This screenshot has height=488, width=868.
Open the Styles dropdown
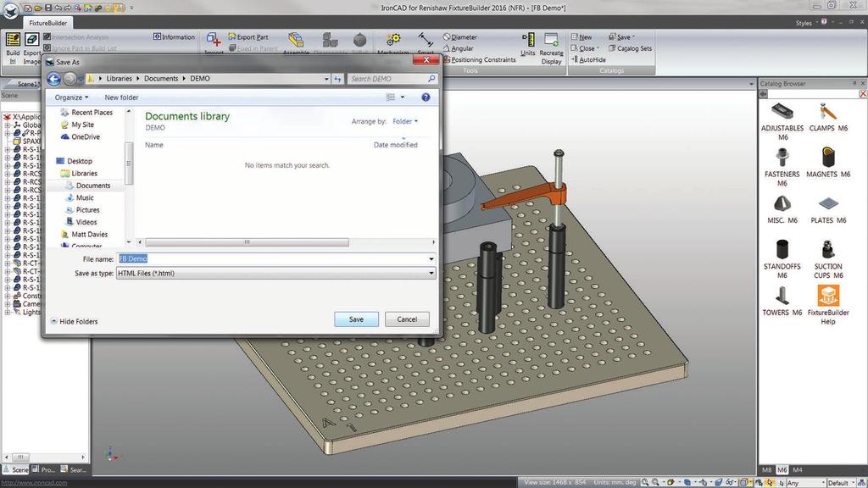click(806, 23)
